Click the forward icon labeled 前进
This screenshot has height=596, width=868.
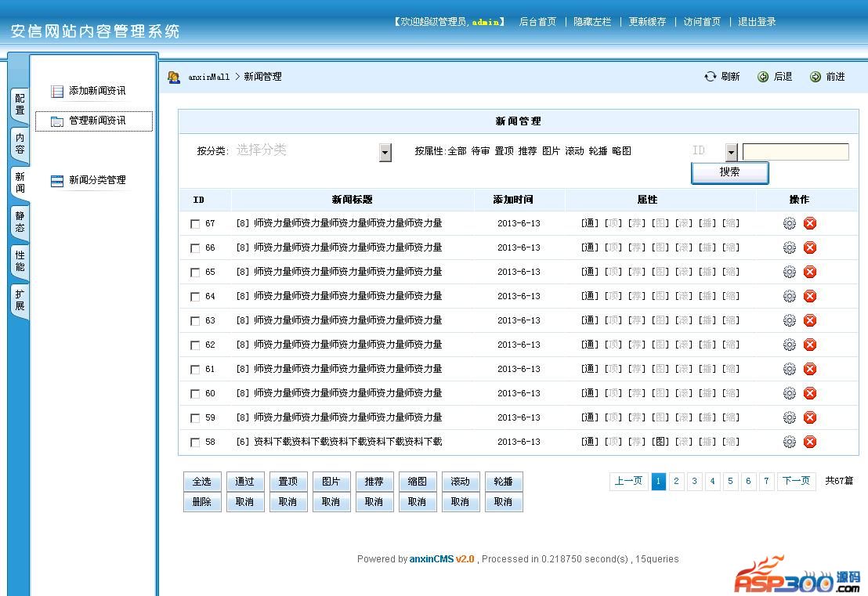(816, 77)
